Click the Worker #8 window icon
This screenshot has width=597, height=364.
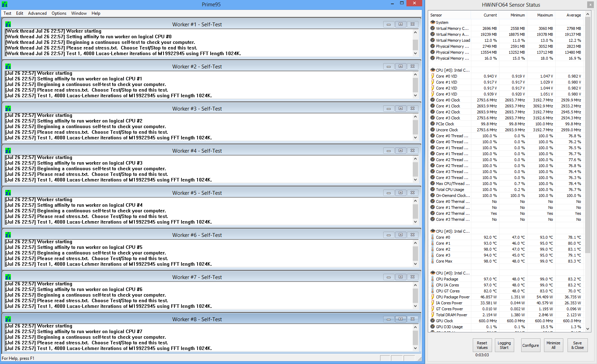point(8,319)
